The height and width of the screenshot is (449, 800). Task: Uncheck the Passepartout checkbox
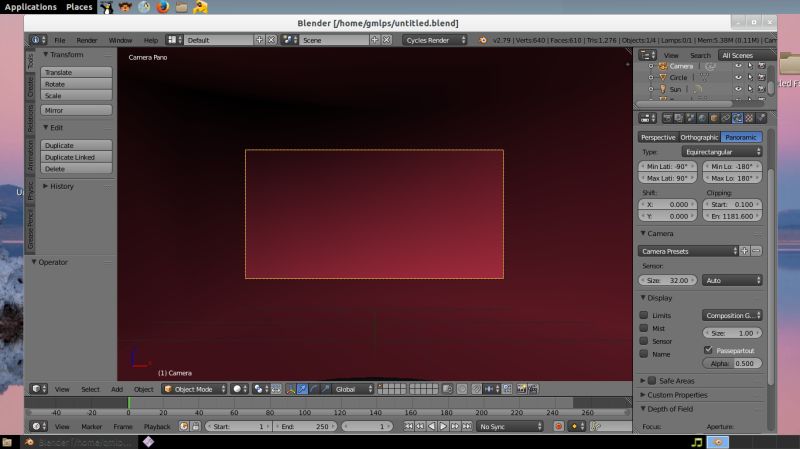point(708,350)
